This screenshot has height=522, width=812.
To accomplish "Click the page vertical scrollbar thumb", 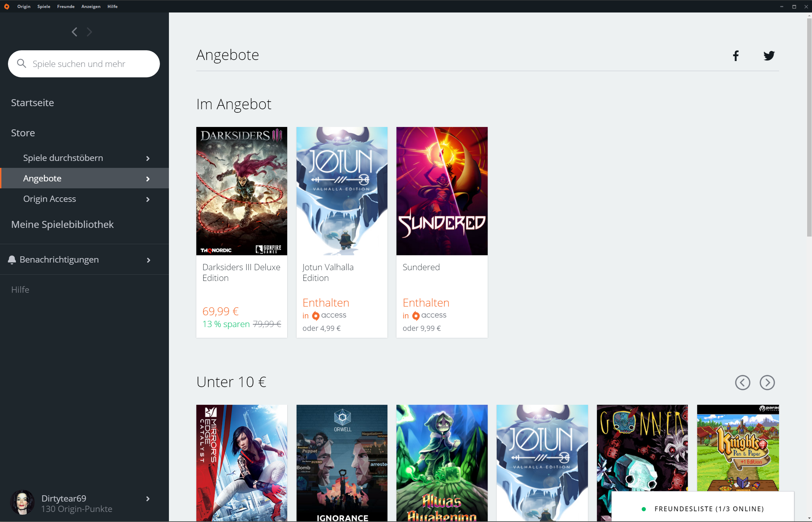I will click(x=809, y=127).
